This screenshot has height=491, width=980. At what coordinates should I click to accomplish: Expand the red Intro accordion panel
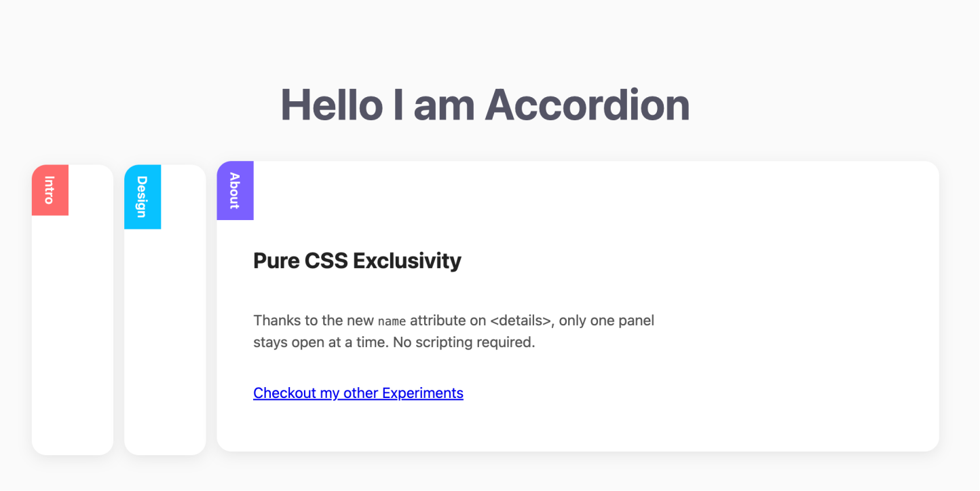(50, 190)
